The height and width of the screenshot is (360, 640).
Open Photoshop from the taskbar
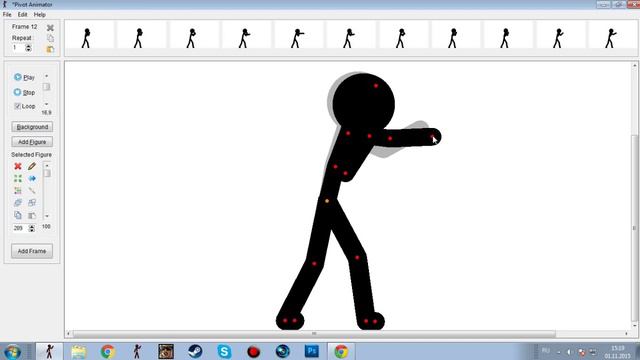[312, 351]
